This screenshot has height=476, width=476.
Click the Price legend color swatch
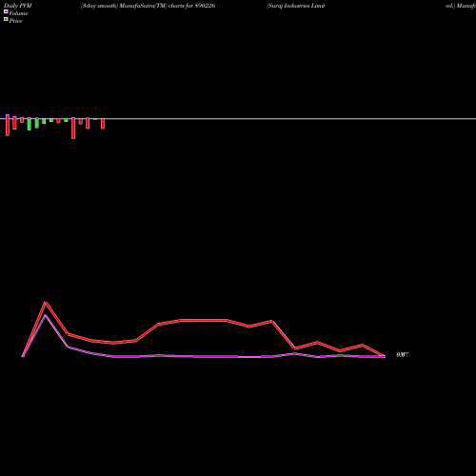(6, 19)
